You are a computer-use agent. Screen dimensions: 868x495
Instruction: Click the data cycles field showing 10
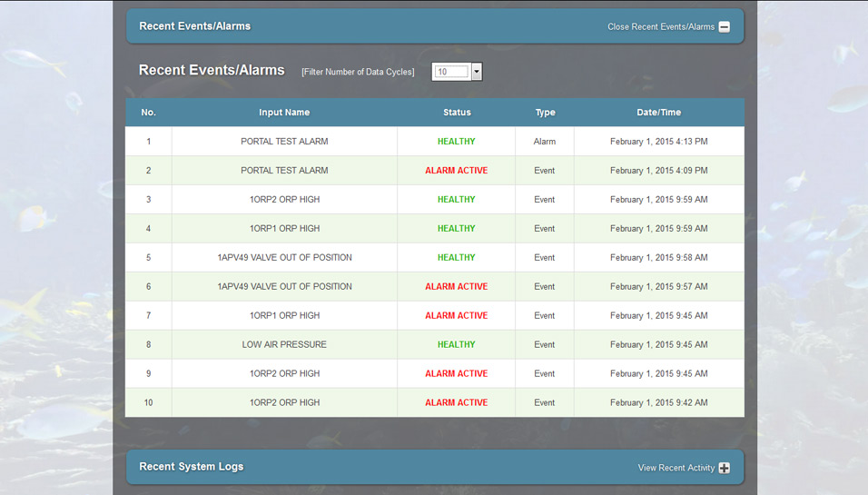(x=452, y=72)
